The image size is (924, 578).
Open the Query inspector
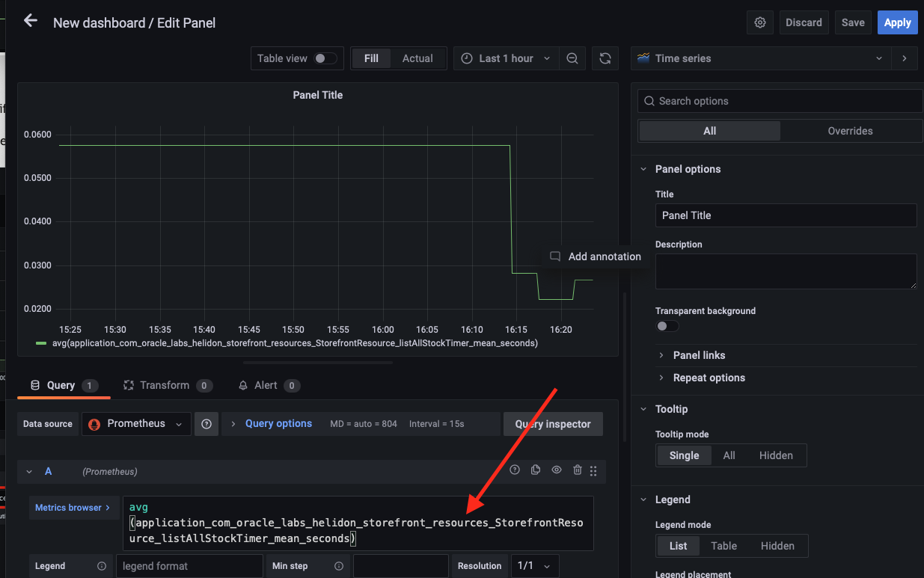(553, 424)
